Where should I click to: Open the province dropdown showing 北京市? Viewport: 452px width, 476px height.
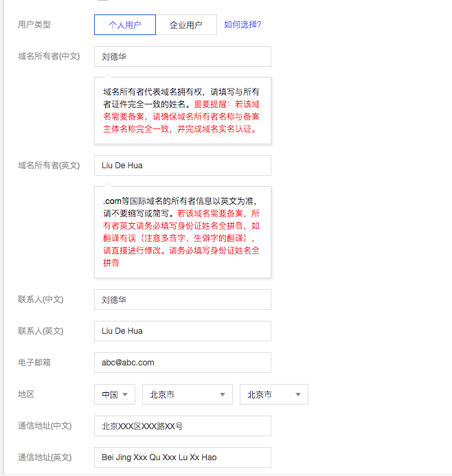click(x=188, y=394)
